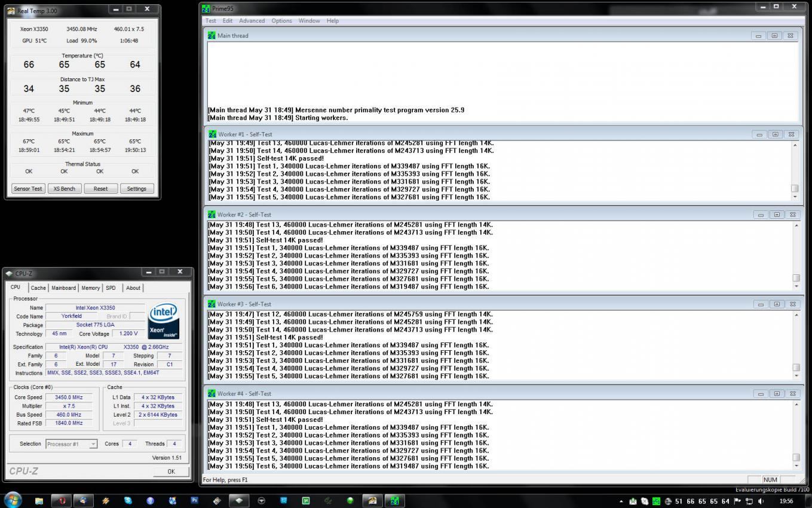Minimize Worker #3 Self-Test child window
The height and width of the screenshot is (508, 812).
tap(760, 304)
